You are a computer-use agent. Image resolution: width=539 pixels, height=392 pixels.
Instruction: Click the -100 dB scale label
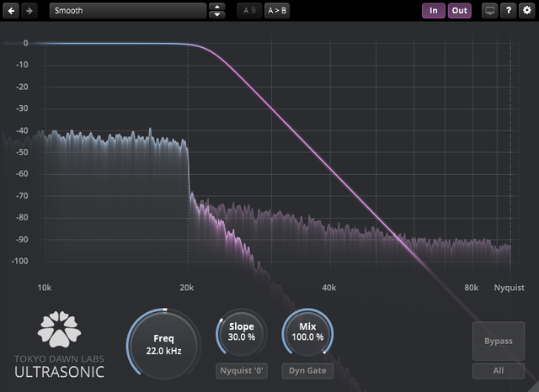(19, 262)
